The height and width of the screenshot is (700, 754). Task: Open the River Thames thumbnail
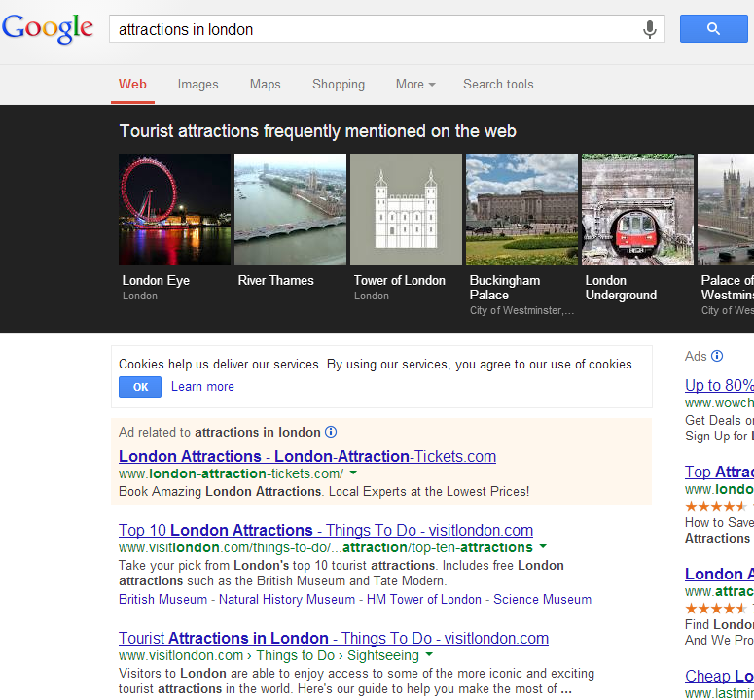tap(291, 209)
